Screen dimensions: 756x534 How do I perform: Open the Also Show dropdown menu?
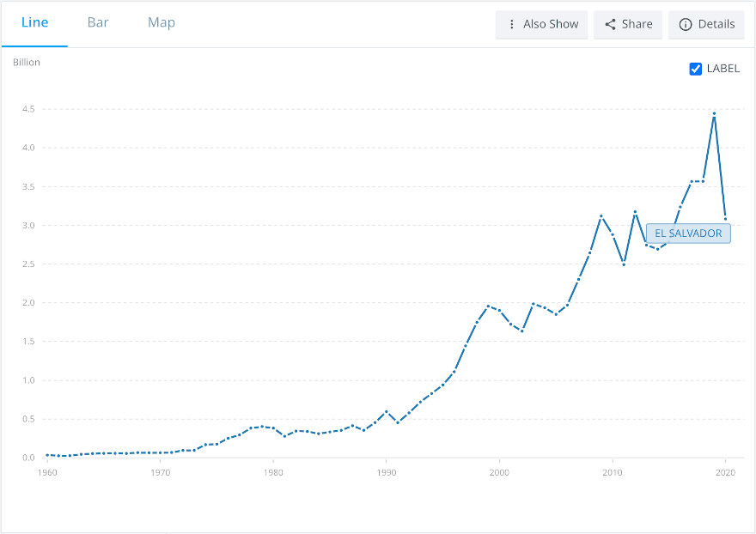pyautogui.click(x=542, y=24)
